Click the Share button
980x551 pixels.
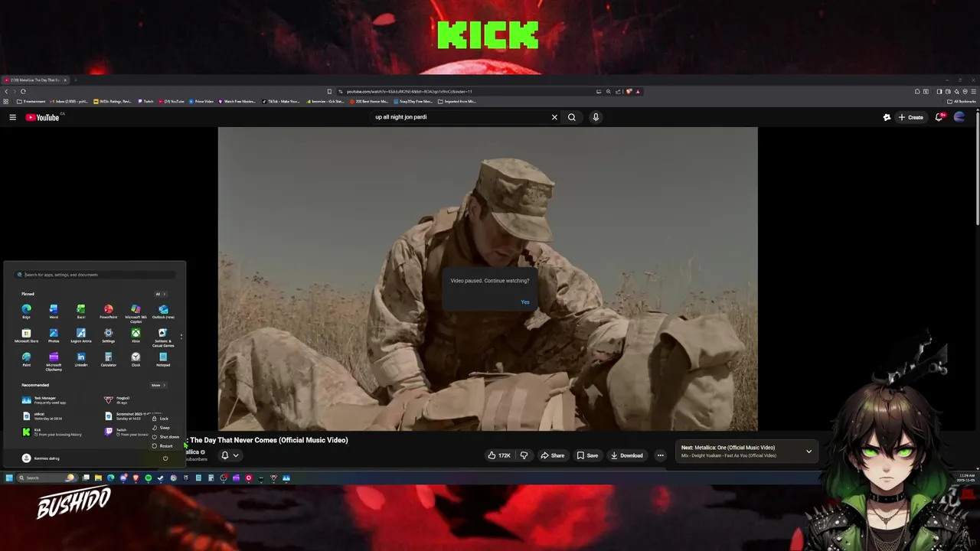click(553, 455)
